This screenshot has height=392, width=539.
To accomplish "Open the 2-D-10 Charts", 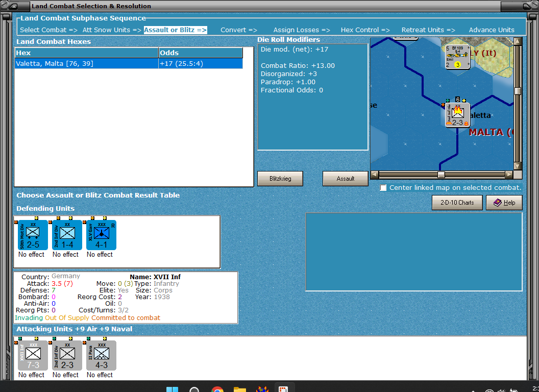I will pos(457,203).
